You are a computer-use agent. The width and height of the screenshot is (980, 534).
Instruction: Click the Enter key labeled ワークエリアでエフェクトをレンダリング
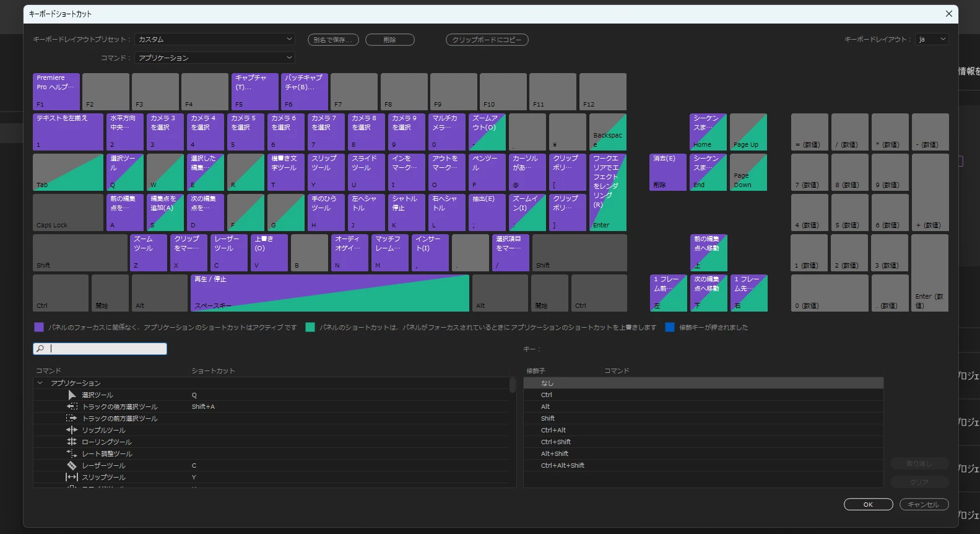(608, 192)
